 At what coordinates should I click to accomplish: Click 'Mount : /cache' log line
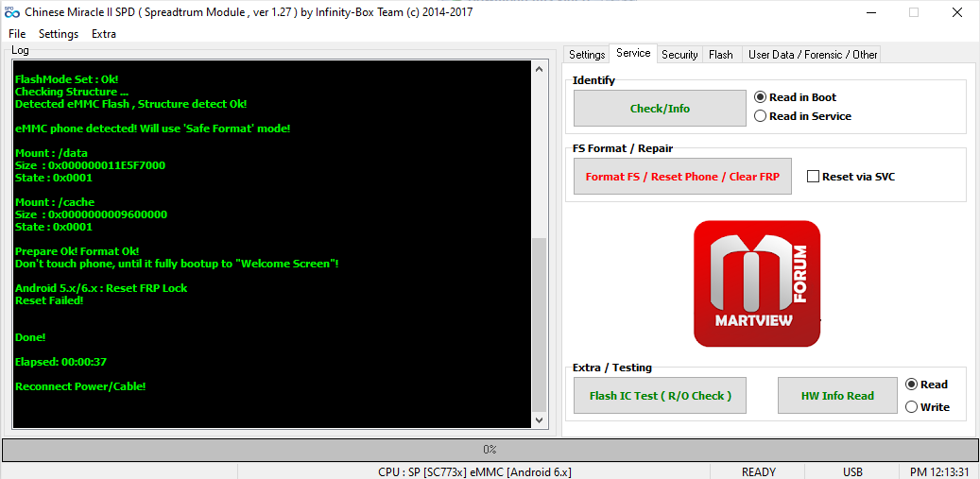[x=55, y=202]
